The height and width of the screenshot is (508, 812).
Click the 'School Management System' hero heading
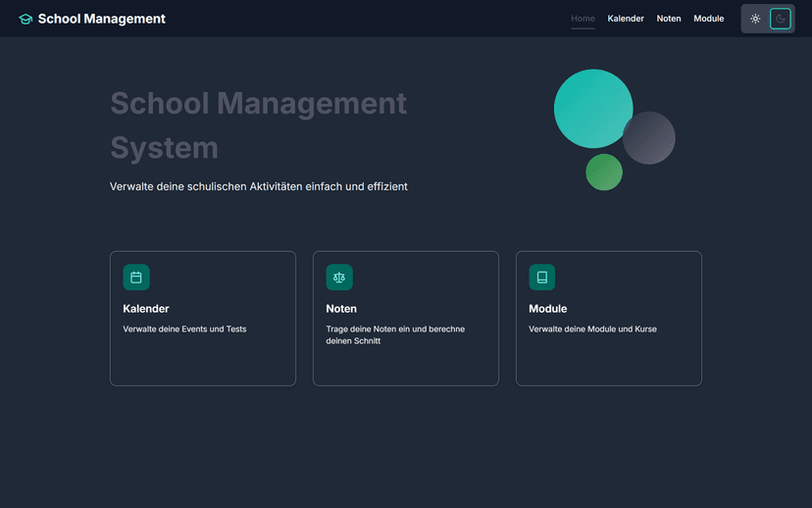click(259, 126)
